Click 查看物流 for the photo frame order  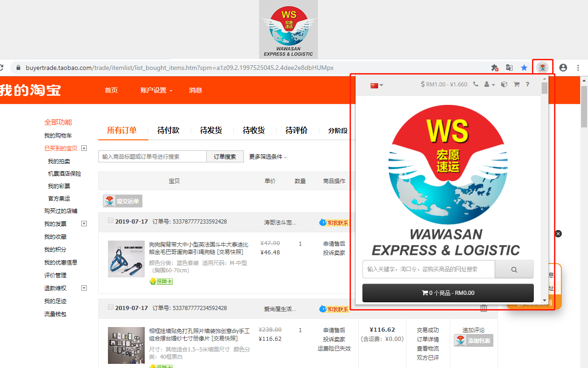coord(428,349)
